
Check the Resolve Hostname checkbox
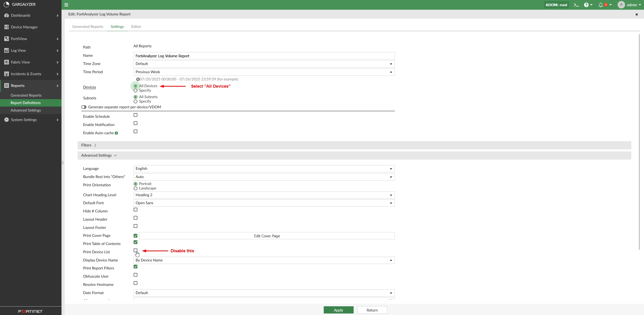click(136, 283)
